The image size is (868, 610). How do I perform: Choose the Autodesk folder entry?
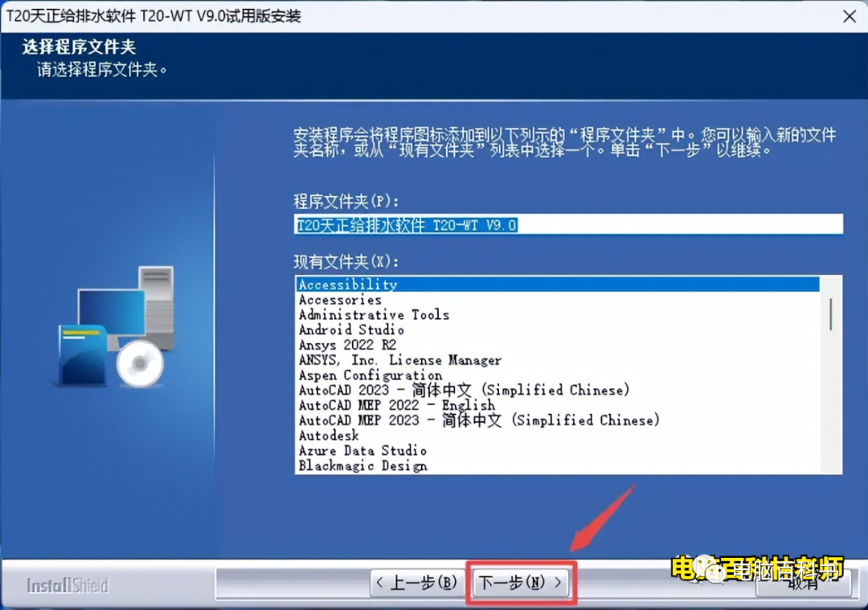pos(558,435)
